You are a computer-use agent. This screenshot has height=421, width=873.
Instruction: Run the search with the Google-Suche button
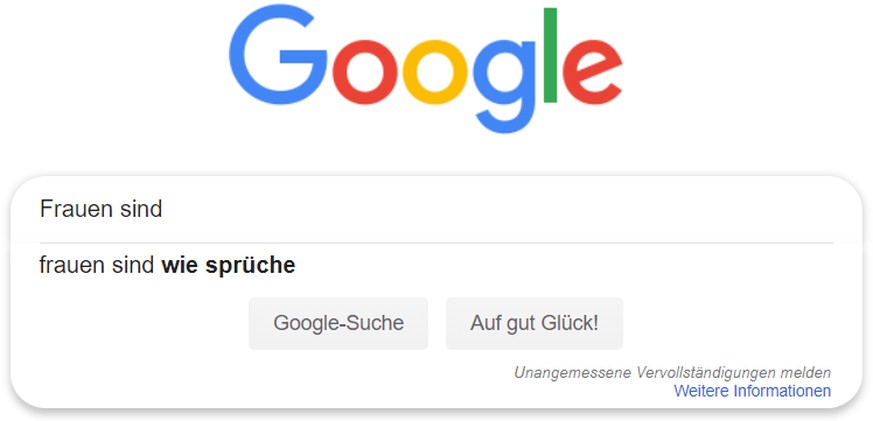(x=338, y=323)
